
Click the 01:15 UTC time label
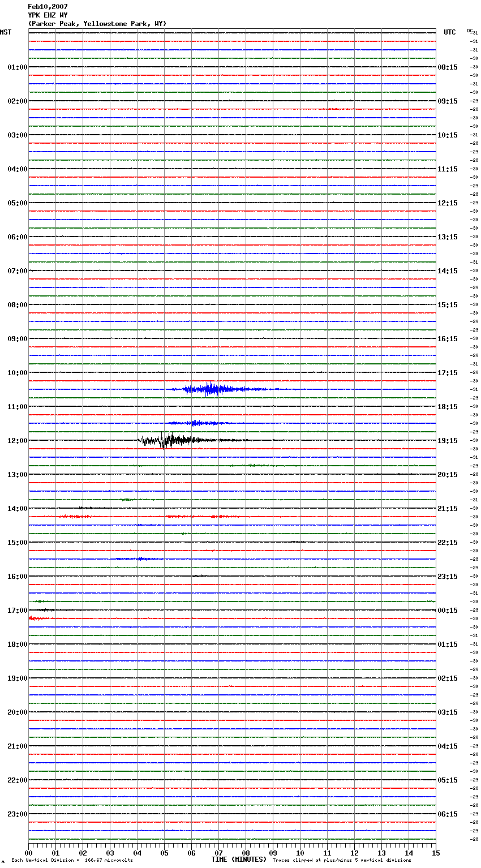(448, 644)
